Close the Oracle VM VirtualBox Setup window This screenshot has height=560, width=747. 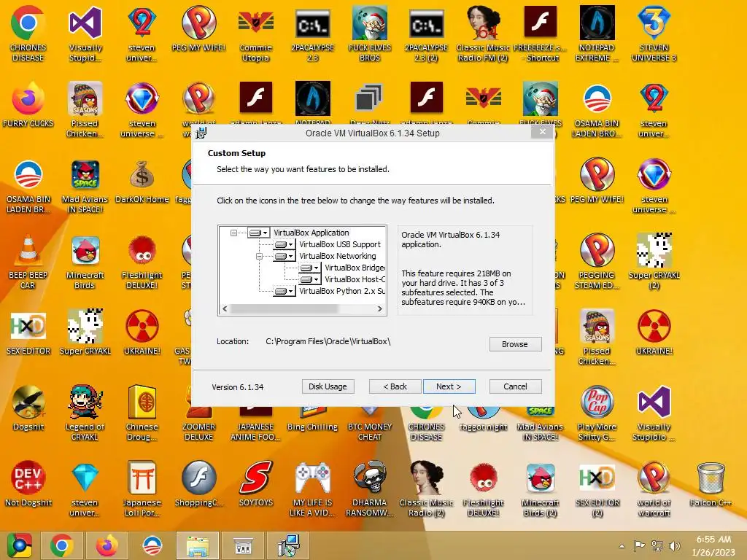(542, 132)
